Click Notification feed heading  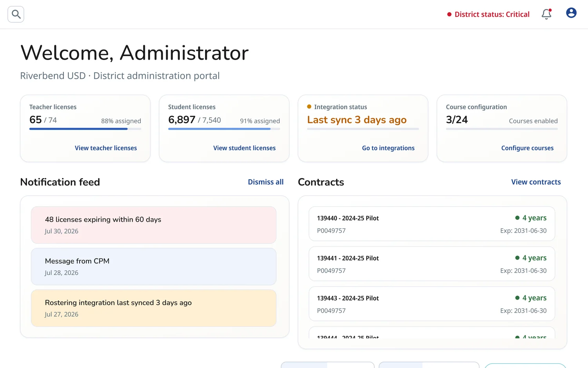click(x=60, y=182)
